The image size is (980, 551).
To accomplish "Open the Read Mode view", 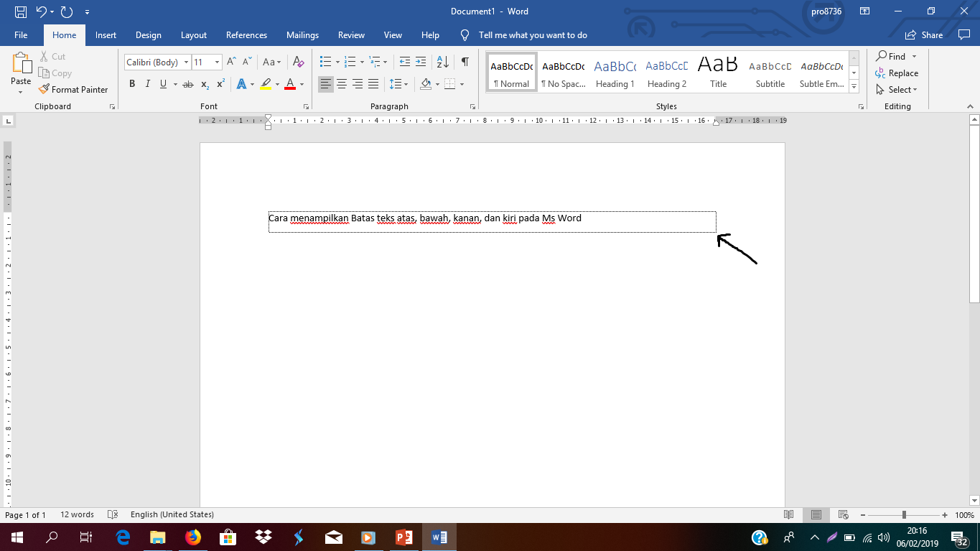I will [x=789, y=514].
